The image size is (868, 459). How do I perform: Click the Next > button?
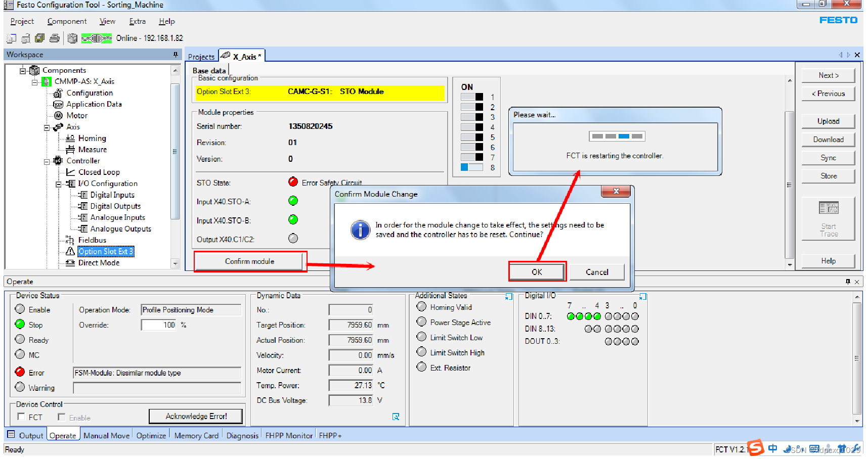pyautogui.click(x=828, y=75)
